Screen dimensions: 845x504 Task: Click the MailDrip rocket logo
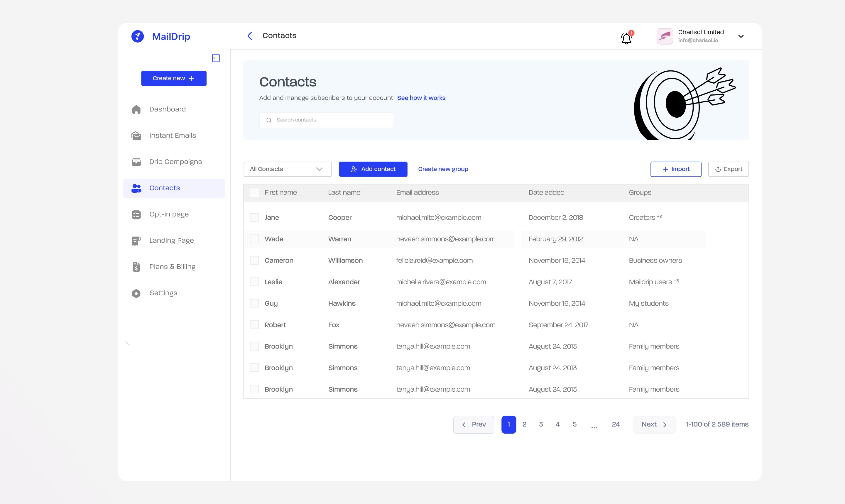pos(138,36)
